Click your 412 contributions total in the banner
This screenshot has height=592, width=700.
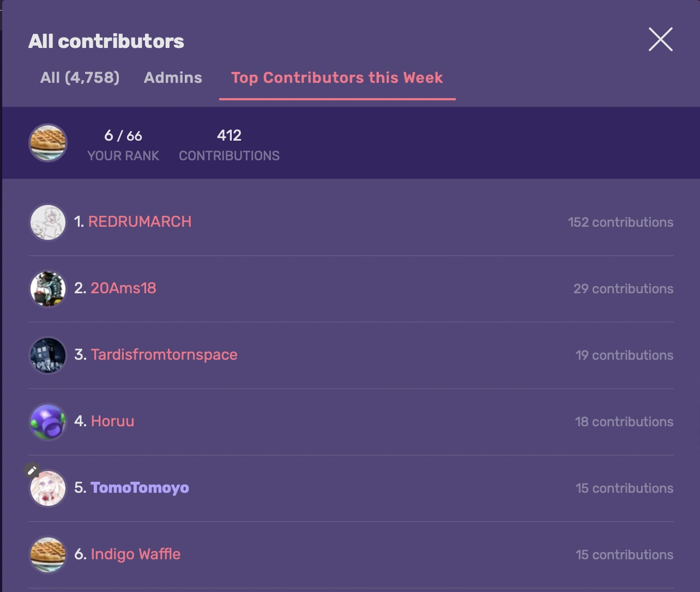click(x=229, y=135)
